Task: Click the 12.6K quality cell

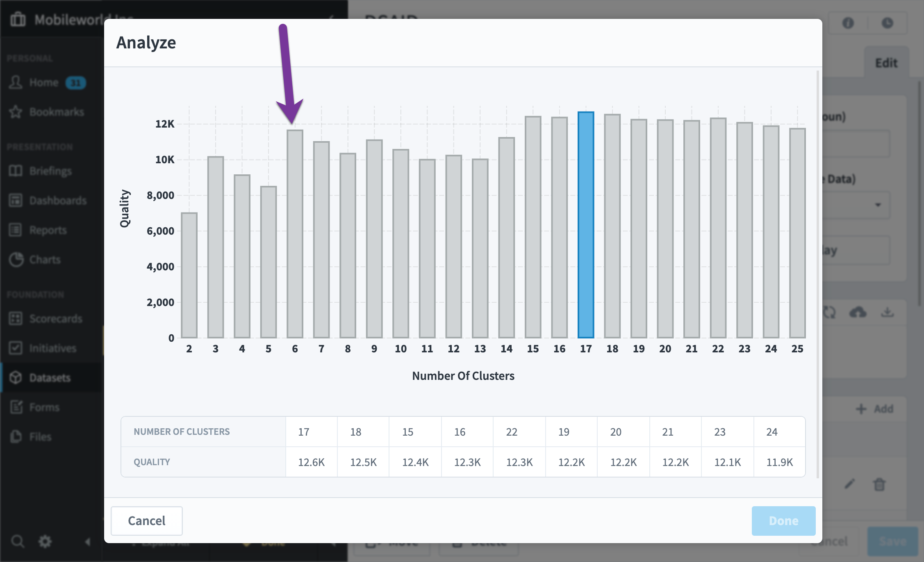Action: pyautogui.click(x=311, y=462)
